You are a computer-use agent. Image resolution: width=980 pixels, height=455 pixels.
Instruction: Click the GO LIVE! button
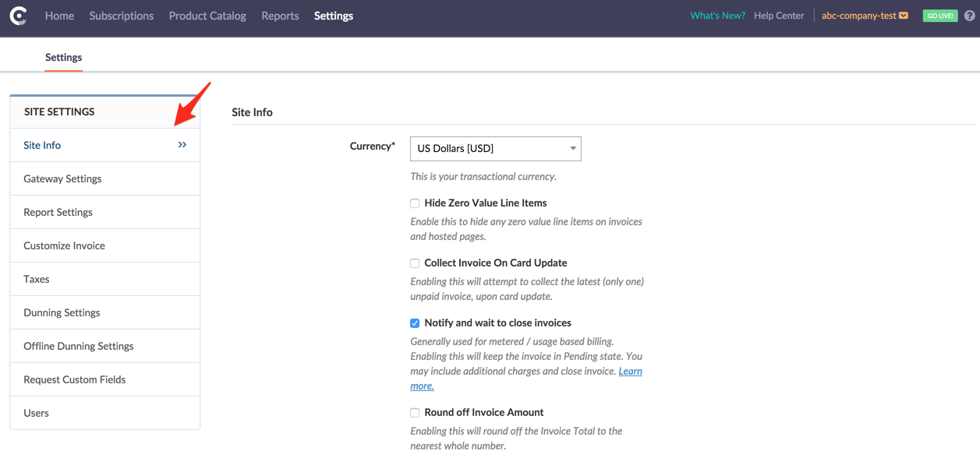click(x=939, y=16)
